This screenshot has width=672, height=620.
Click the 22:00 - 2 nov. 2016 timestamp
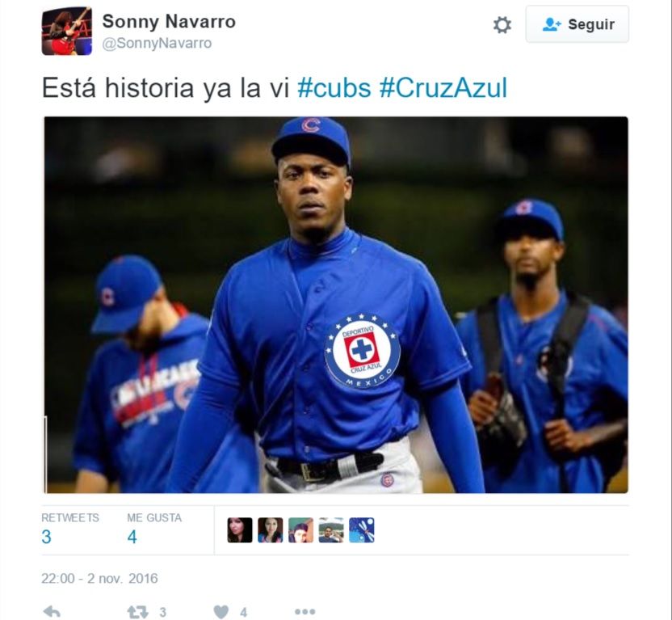[99, 579]
